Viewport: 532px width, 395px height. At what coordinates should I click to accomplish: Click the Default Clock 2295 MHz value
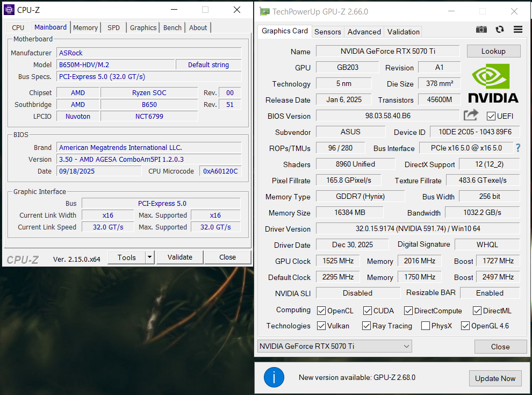337,277
